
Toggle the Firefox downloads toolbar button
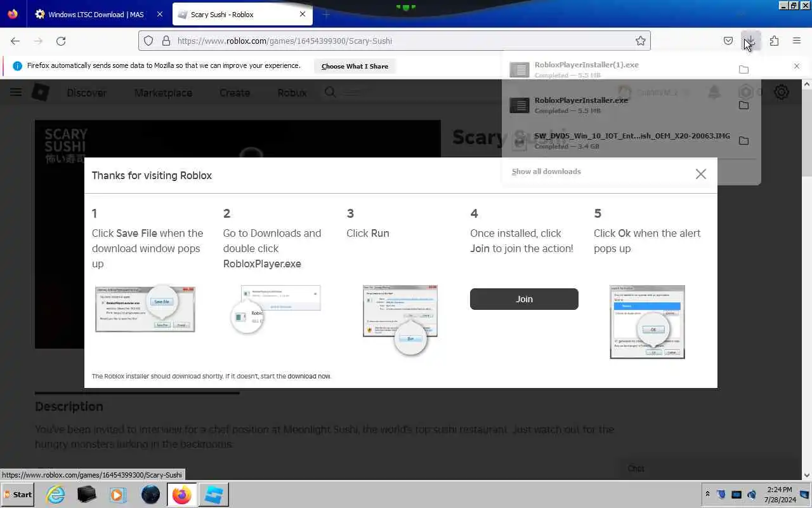750,41
